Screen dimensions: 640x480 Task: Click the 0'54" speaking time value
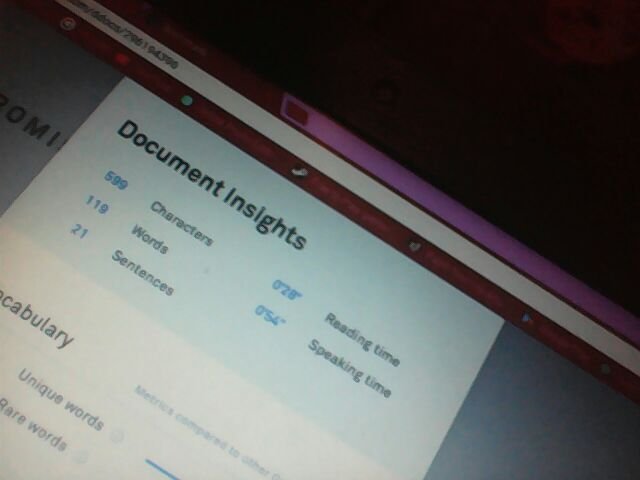click(270, 316)
